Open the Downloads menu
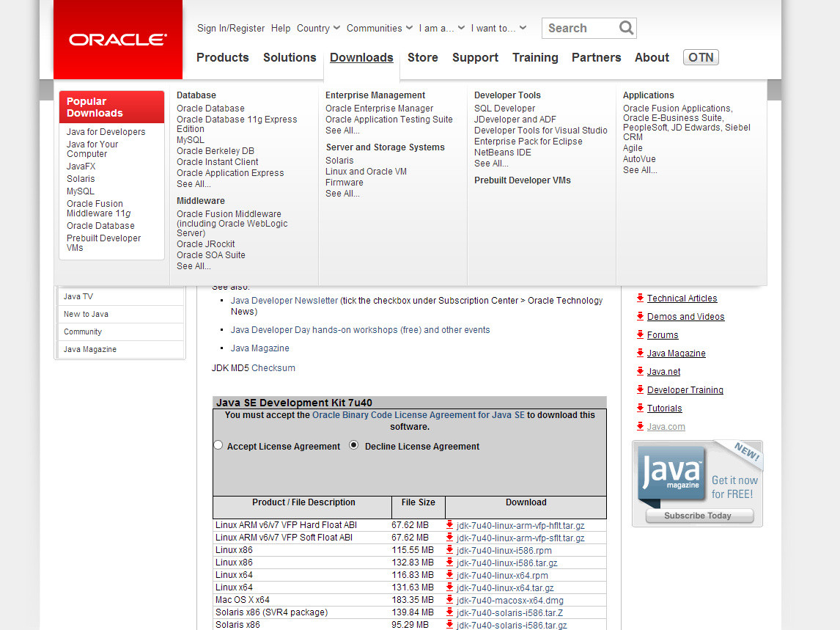The height and width of the screenshot is (630, 840). (361, 57)
